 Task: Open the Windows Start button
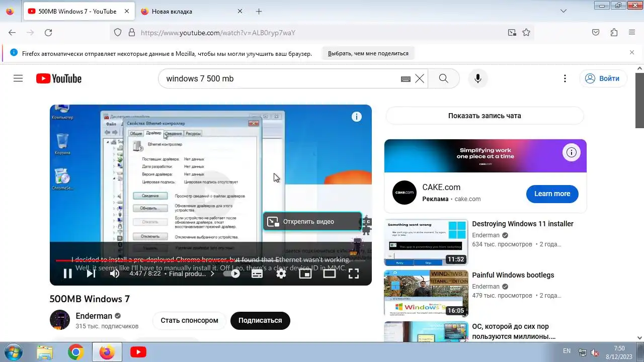point(13,352)
